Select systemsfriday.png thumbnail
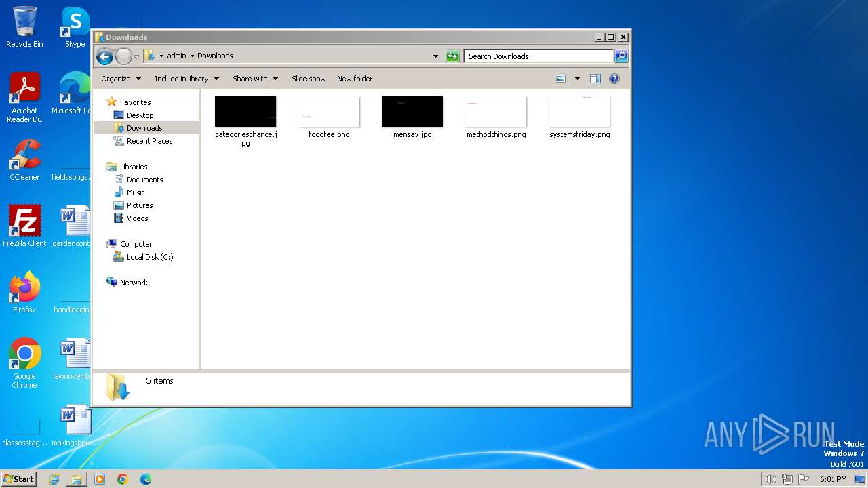Viewport: 868px width, 488px height. pos(579,112)
